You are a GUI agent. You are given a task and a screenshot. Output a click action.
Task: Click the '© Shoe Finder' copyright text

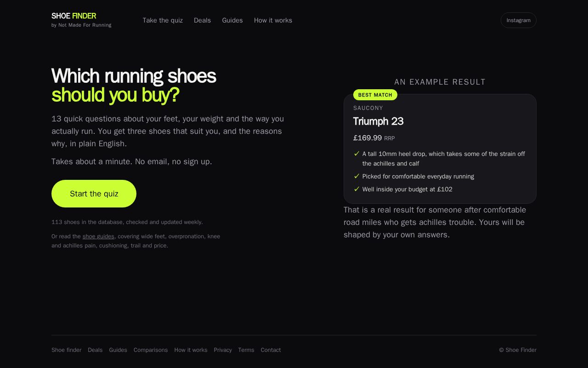(x=518, y=350)
